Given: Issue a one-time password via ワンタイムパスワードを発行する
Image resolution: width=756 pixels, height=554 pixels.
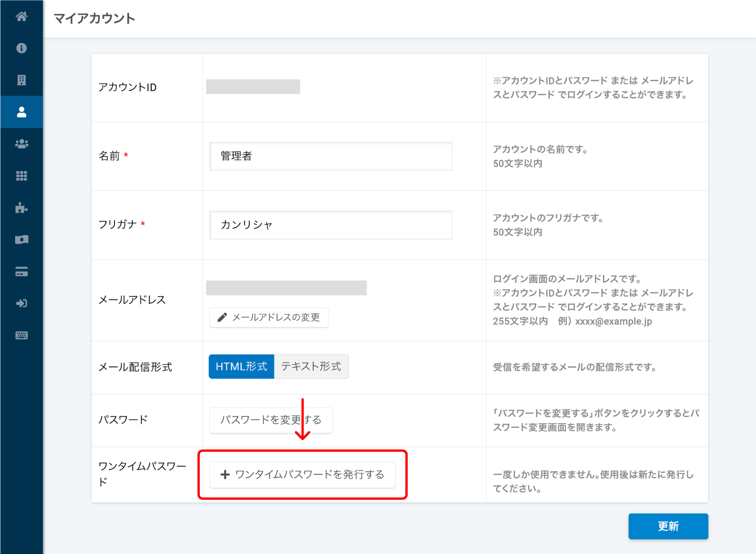Looking at the screenshot, I should tap(302, 474).
